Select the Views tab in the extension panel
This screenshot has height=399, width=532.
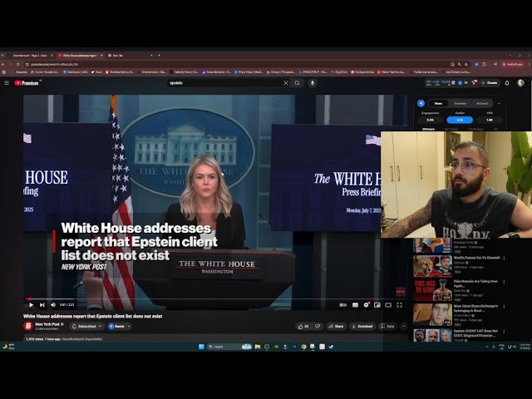[x=438, y=103]
